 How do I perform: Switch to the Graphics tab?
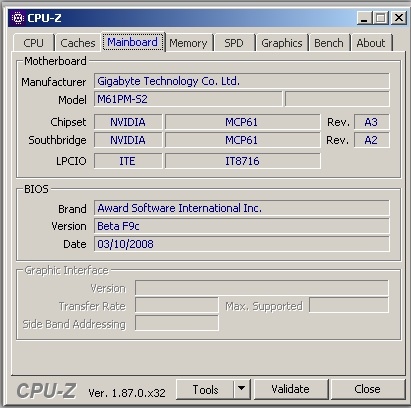point(282,43)
